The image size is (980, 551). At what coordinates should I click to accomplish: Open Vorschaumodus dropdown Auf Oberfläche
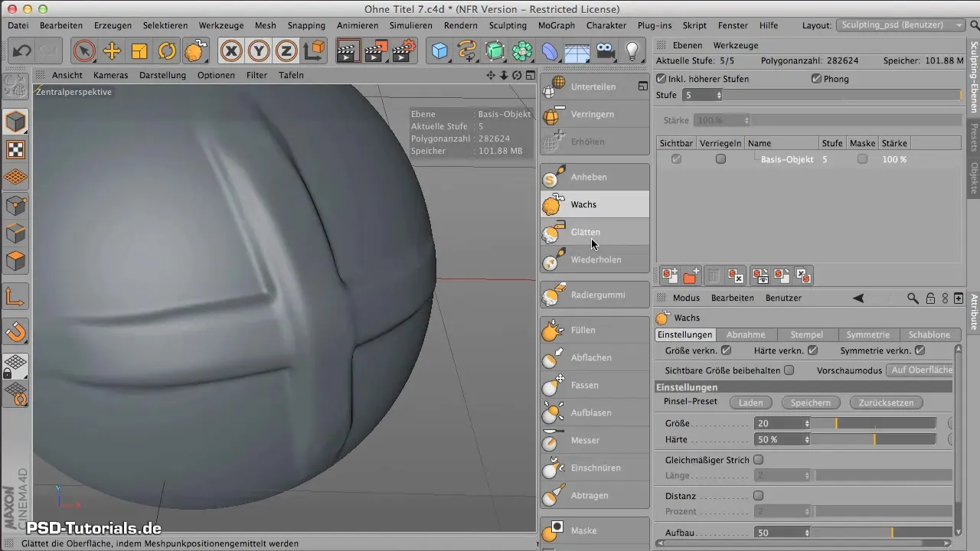click(919, 370)
